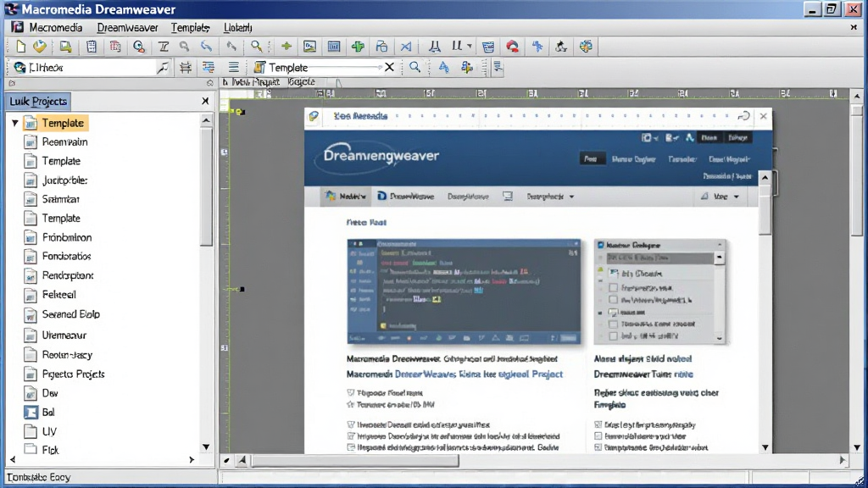Click the large green cross toolbar icon
The height and width of the screenshot is (488, 868).
click(x=359, y=47)
